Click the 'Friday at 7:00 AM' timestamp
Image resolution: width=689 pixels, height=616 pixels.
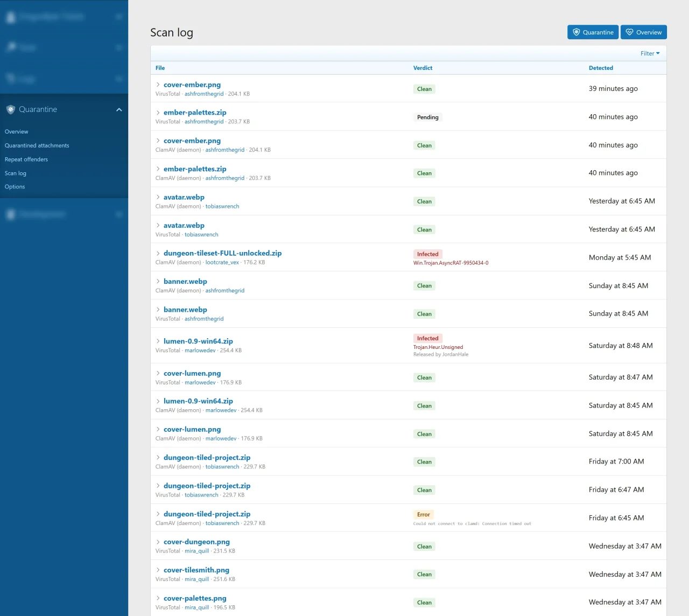[616, 461]
